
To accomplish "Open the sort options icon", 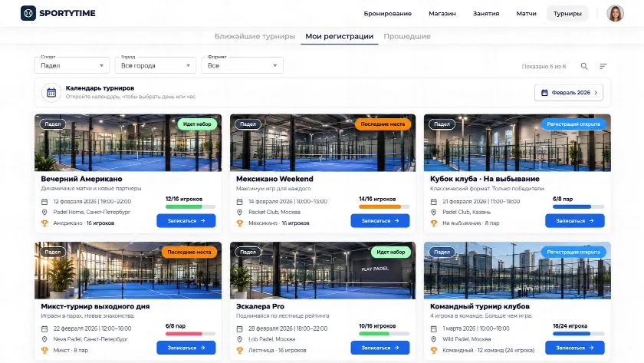I will pyautogui.click(x=603, y=66).
